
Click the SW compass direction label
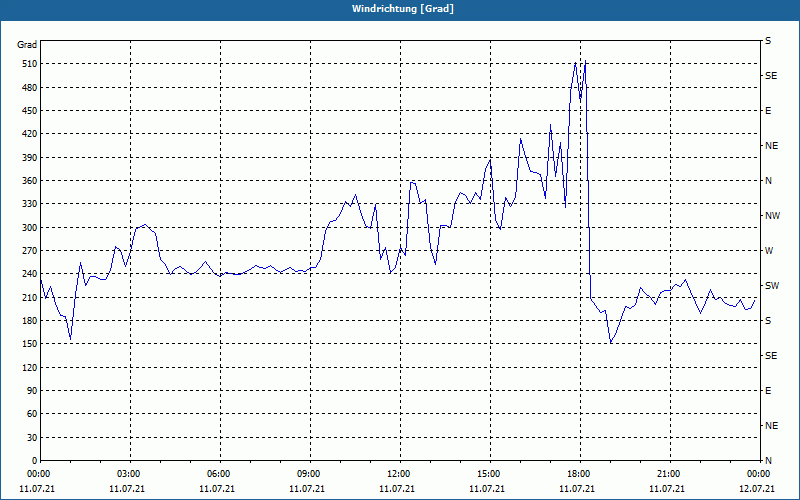pyautogui.click(x=772, y=286)
